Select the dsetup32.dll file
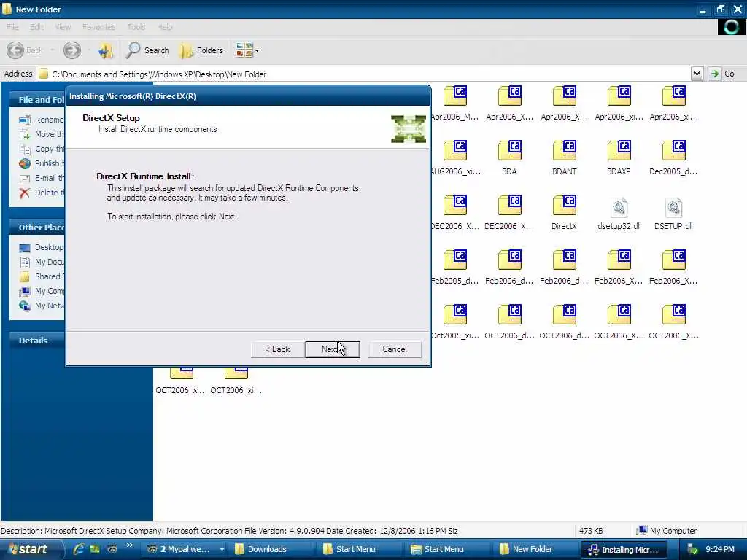This screenshot has width=747, height=560. point(619,213)
